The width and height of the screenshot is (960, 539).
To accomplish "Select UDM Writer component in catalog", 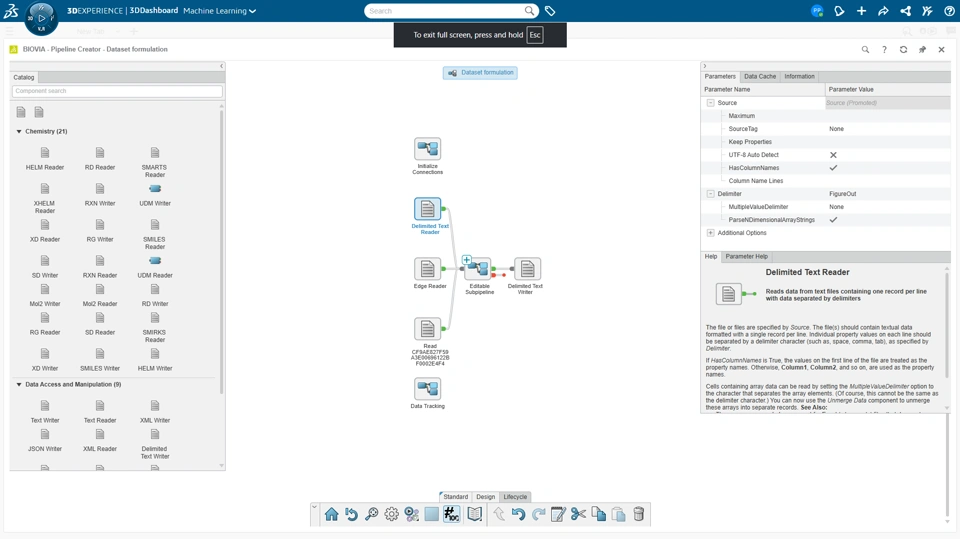I will [x=155, y=194].
